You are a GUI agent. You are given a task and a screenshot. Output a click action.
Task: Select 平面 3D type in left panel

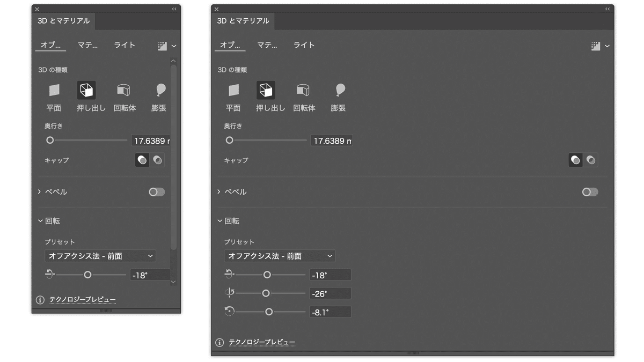[x=54, y=90]
